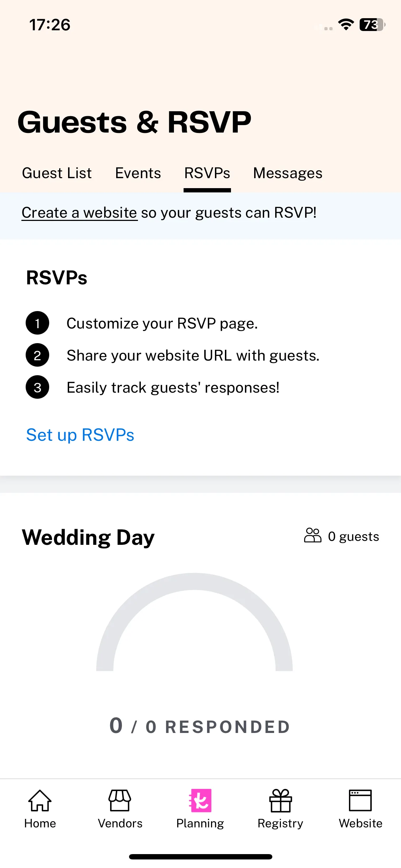Tap the Wedding Day event heading
This screenshot has height=868, width=401.
point(88,537)
